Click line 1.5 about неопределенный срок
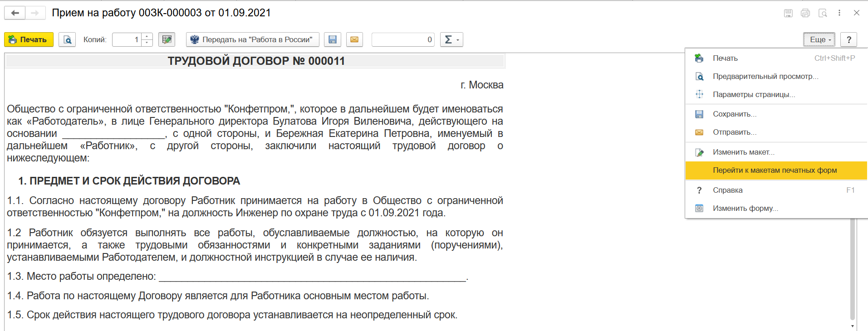868x331 pixels. click(x=232, y=315)
